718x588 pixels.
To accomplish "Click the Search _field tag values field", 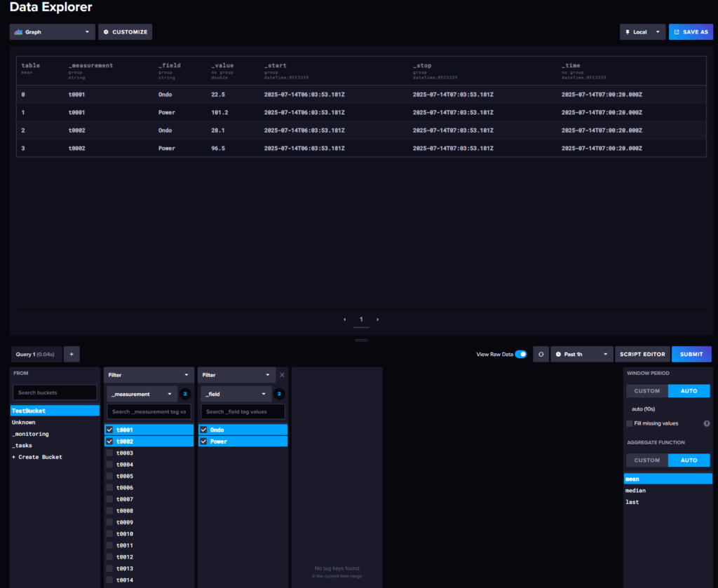I will point(243,411).
